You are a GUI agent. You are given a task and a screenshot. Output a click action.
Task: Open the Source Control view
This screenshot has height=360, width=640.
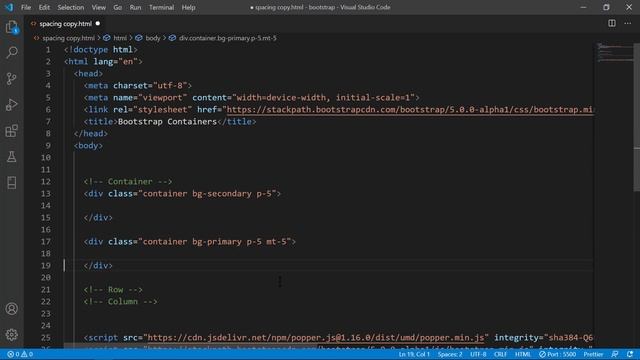pyautogui.click(x=12, y=79)
